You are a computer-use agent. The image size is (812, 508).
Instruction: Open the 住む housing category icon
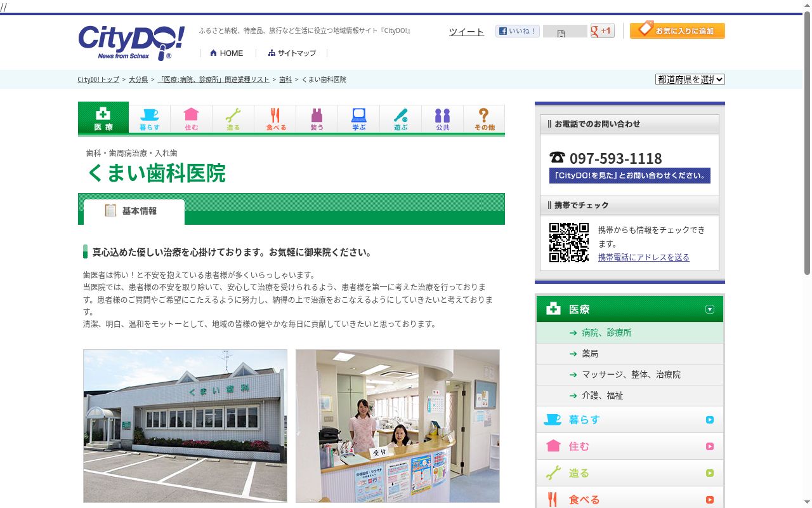(x=192, y=119)
